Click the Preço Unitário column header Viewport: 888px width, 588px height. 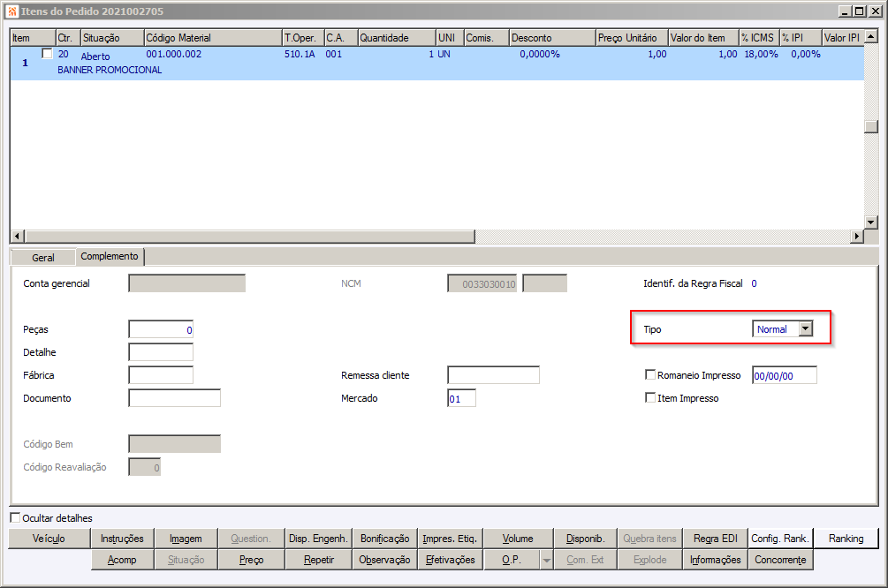(632, 37)
